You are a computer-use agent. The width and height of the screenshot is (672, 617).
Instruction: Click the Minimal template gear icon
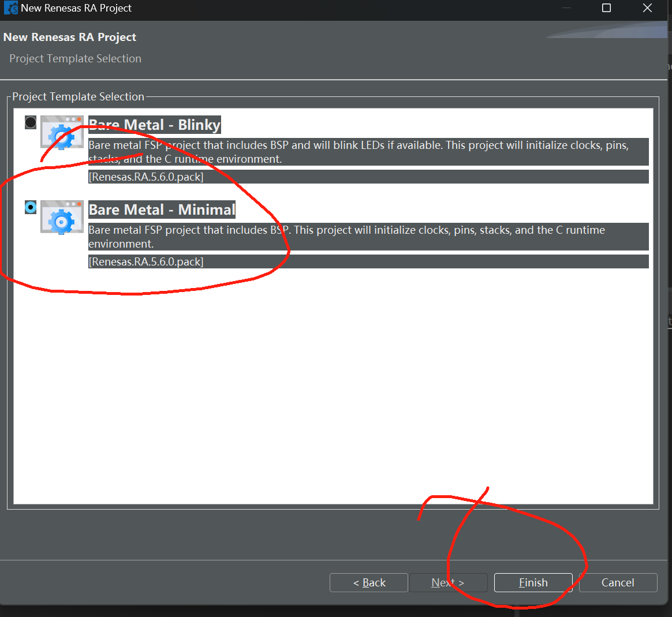pyautogui.click(x=62, y=217)
